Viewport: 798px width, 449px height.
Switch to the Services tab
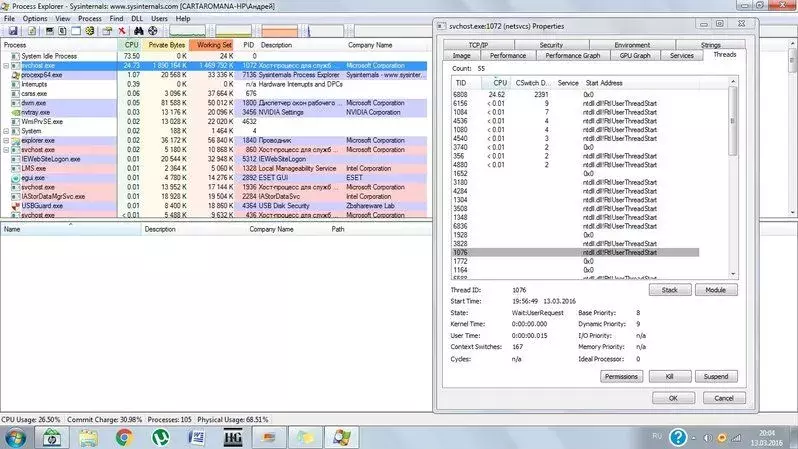coord(681,55)
